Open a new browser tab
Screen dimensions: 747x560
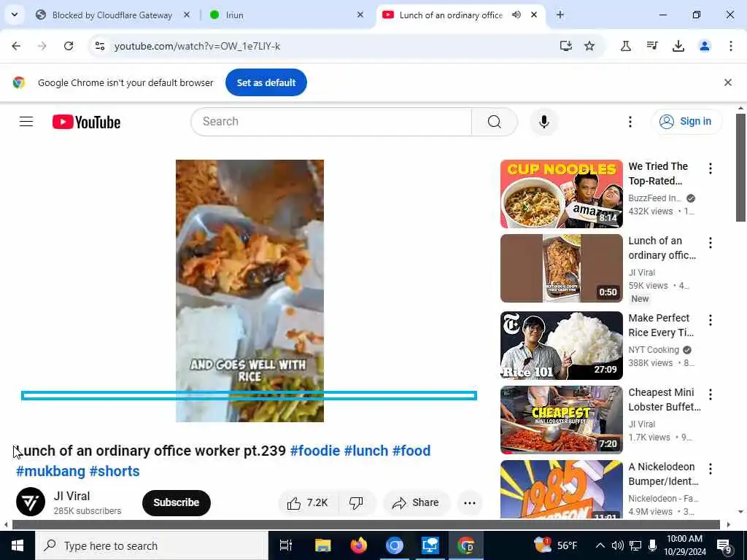tap(560, 15)
